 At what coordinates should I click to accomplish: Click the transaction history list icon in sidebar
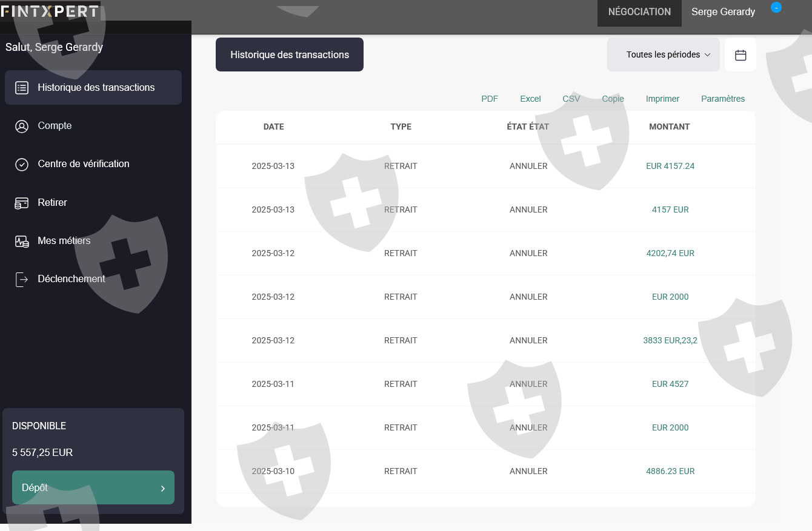coord(22,88)
